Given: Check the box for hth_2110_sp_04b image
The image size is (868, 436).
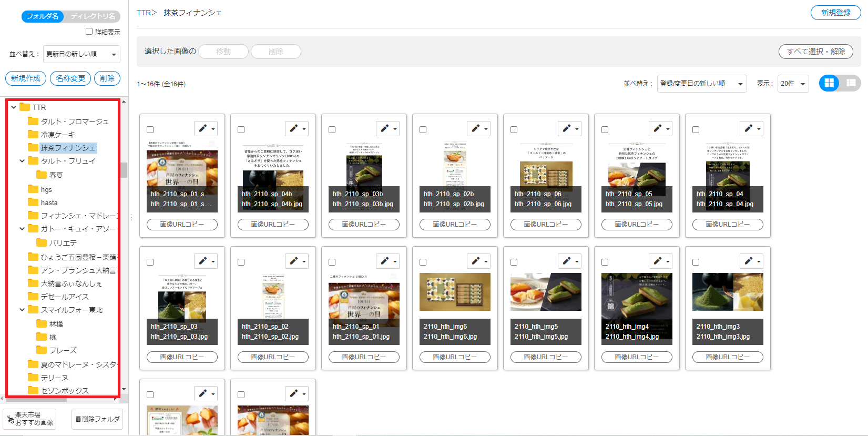Looking at the screenshot, I should point(241,129).
